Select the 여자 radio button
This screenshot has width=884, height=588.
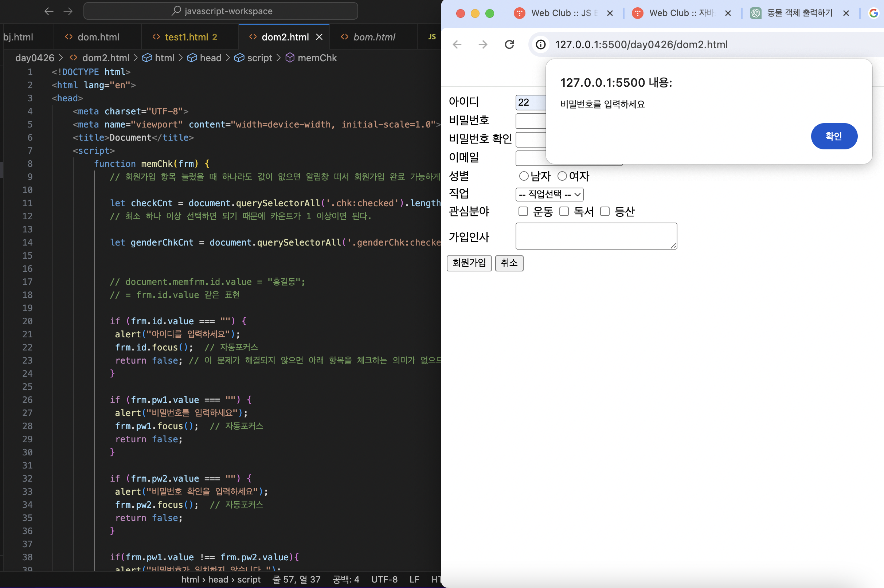coord(562,176)
